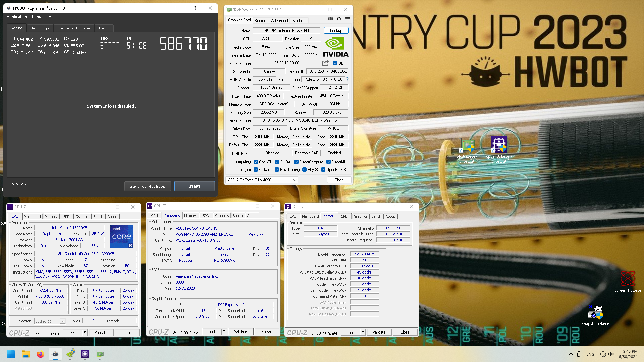Click Close button in CPU-Z Mainboard window

click(266, 331)
